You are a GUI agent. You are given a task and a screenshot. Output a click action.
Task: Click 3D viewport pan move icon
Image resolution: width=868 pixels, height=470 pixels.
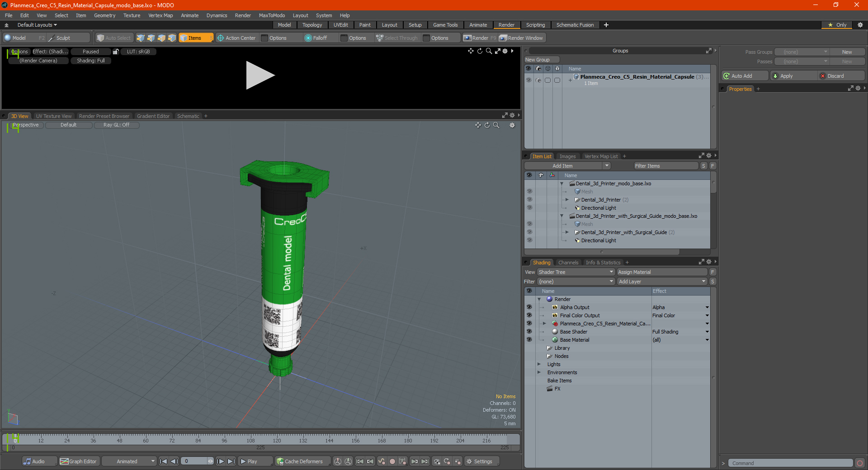(x=478, y=125)
